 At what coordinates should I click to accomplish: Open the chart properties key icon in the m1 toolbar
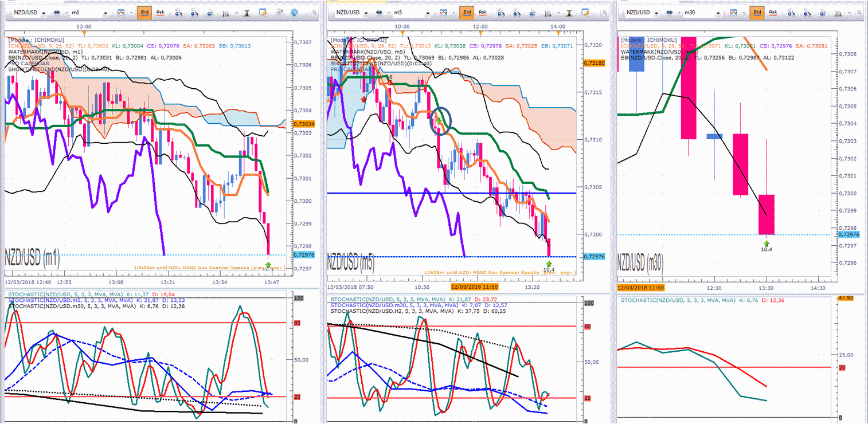pyautogui.click(x=263, y=12)
